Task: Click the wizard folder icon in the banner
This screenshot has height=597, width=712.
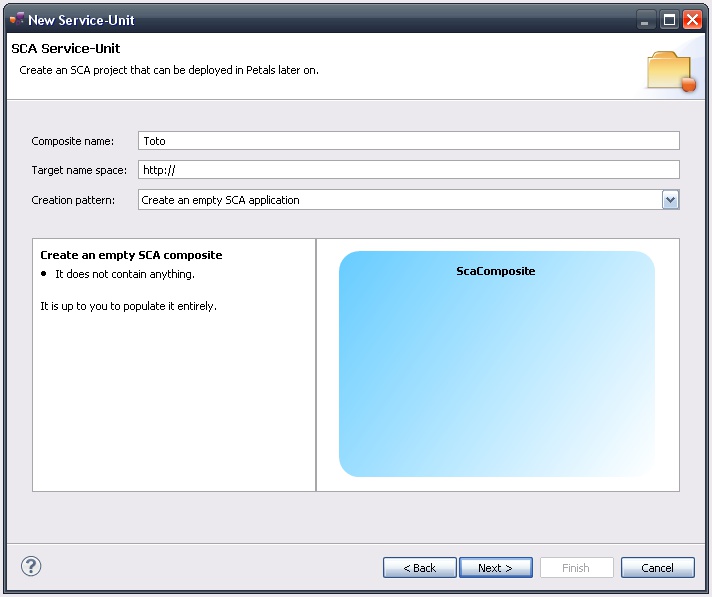Action: pyautogui.click(x=669, y=70)
